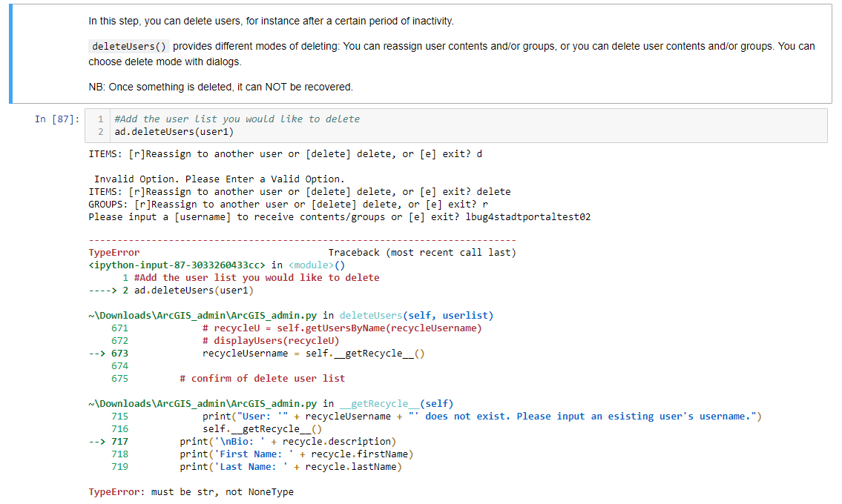Click the final 'must be str, not NoneType' error
842x504 pixels.
click(x=222, y=491)
